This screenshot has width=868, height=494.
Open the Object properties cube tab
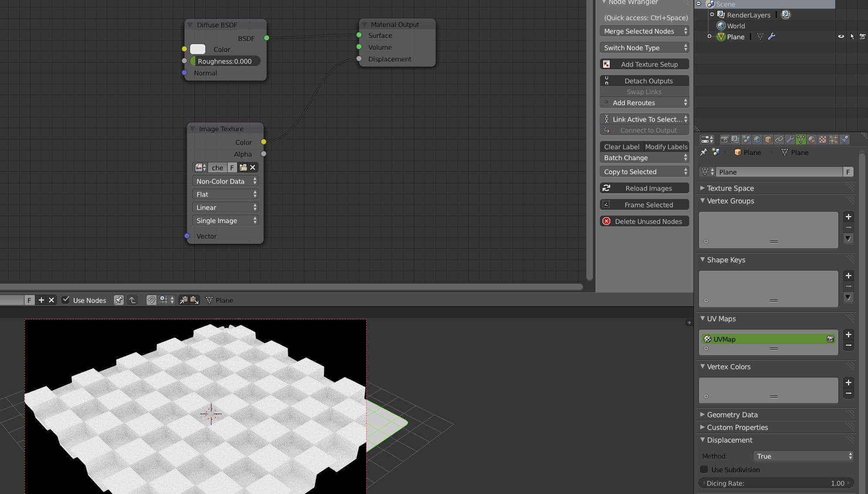click(768, 140)
